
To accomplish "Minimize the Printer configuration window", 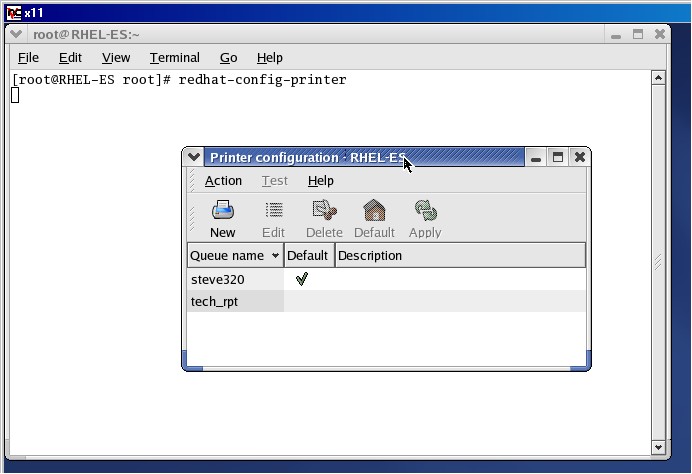I will click(536, 158).
